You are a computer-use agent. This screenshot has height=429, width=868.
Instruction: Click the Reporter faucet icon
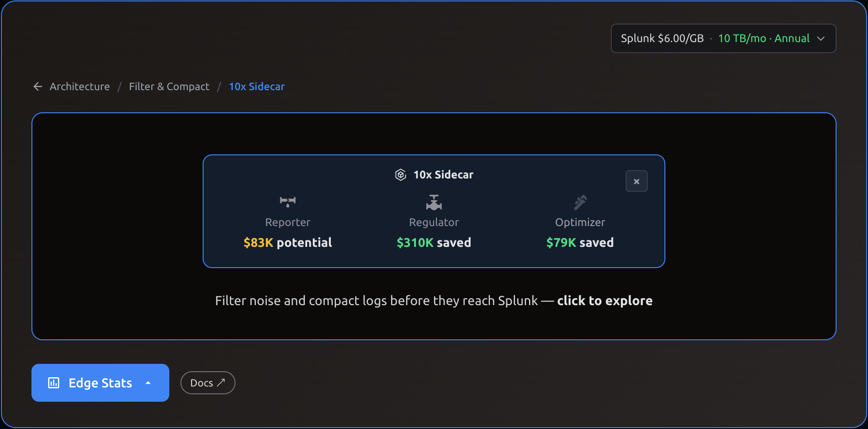(x=287, y=202)
